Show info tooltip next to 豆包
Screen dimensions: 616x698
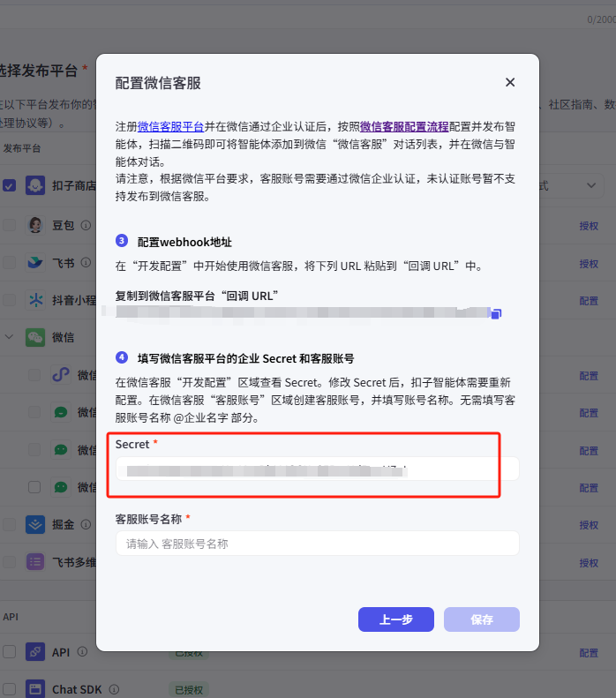coord(86,225)
